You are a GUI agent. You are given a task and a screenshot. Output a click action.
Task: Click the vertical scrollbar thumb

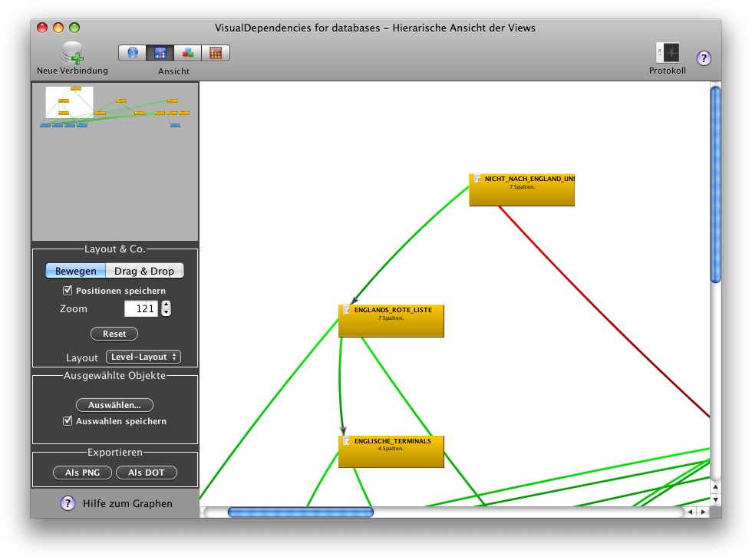click(x=715, y=185)
